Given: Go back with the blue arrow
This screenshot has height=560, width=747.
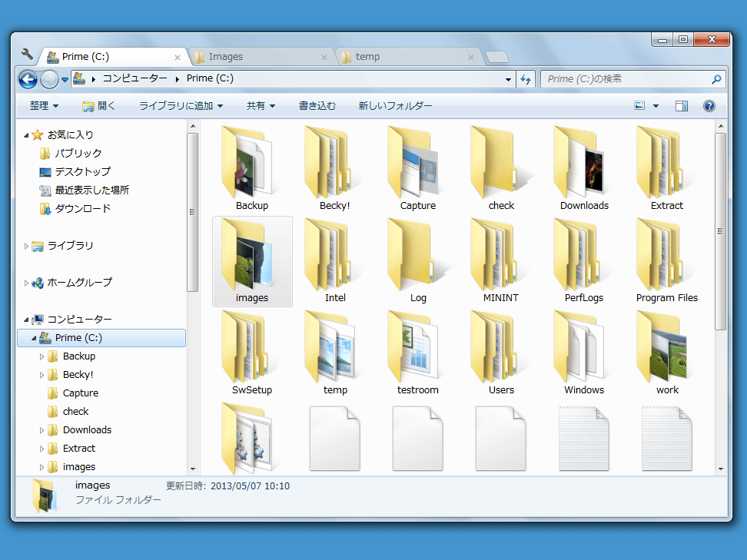Looking at the screenshot, I should click(x=28, y=79).
